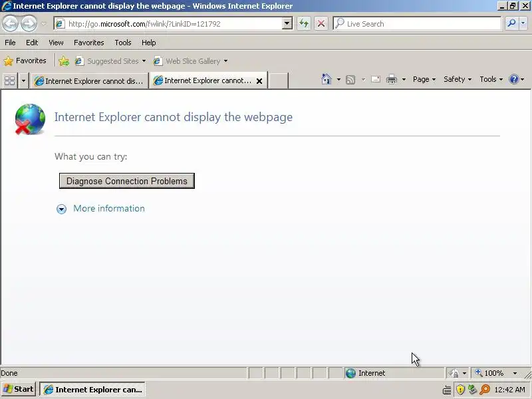Open the Favorites menu
Viewport: 532px width, 399px height.
[x=89, y=43]
